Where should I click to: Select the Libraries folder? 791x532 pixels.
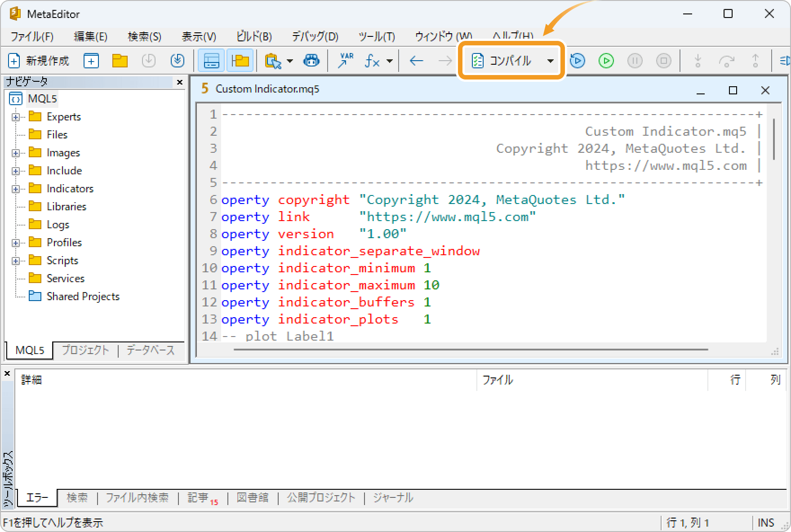[67, 207]
